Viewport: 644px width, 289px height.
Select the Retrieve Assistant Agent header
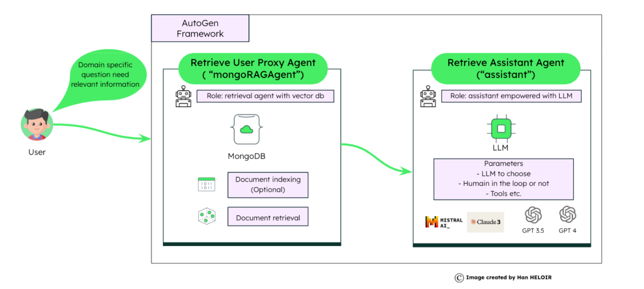click(x=506, y=68)
